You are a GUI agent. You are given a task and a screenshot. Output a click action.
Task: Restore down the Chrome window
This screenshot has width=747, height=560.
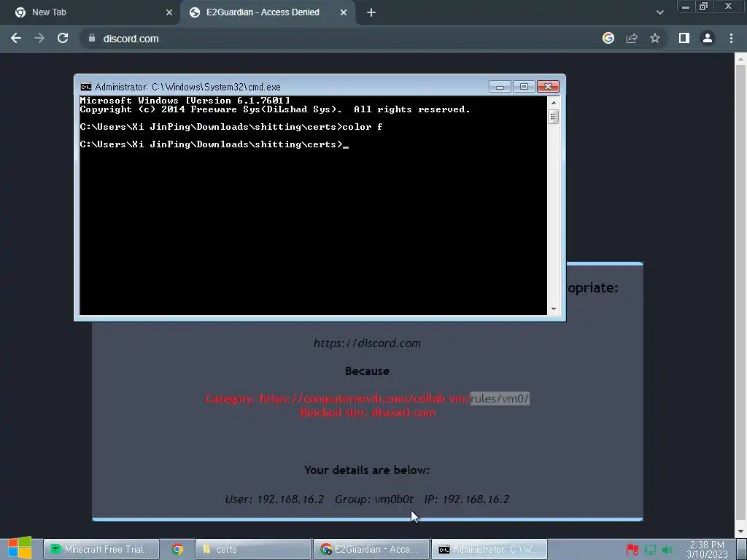[x=703, y=7]
